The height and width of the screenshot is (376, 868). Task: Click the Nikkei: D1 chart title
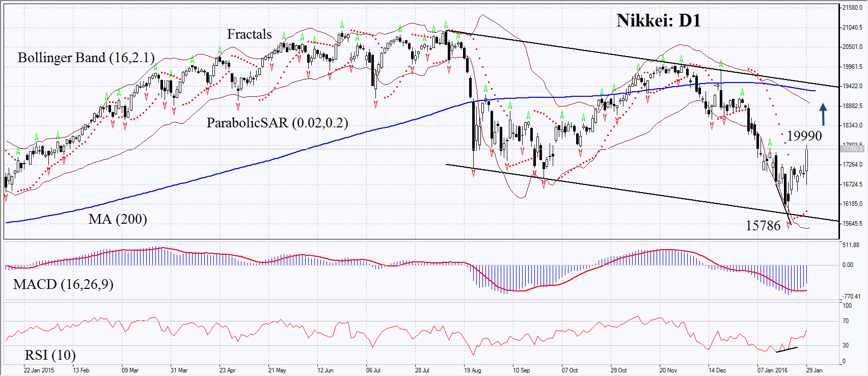click(659, 20)
